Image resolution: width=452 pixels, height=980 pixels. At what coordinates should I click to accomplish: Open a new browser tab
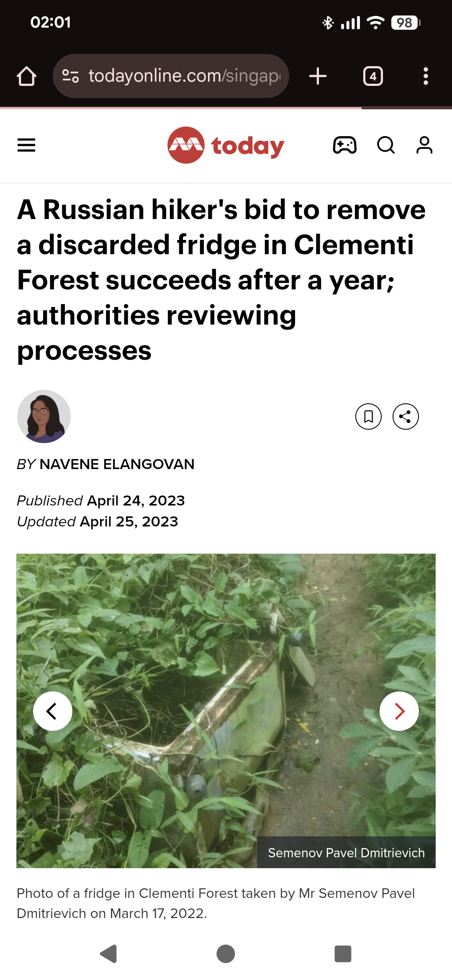pyautogui.click(x=318, y=76)
